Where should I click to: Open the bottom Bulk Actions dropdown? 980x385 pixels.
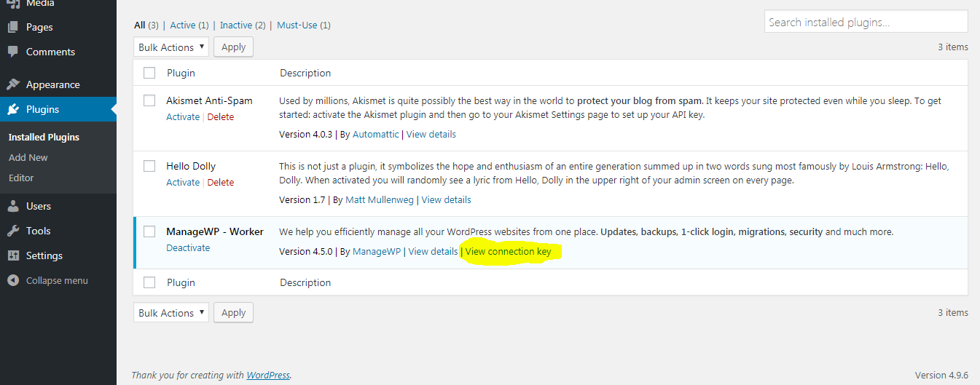click(171, 312)
